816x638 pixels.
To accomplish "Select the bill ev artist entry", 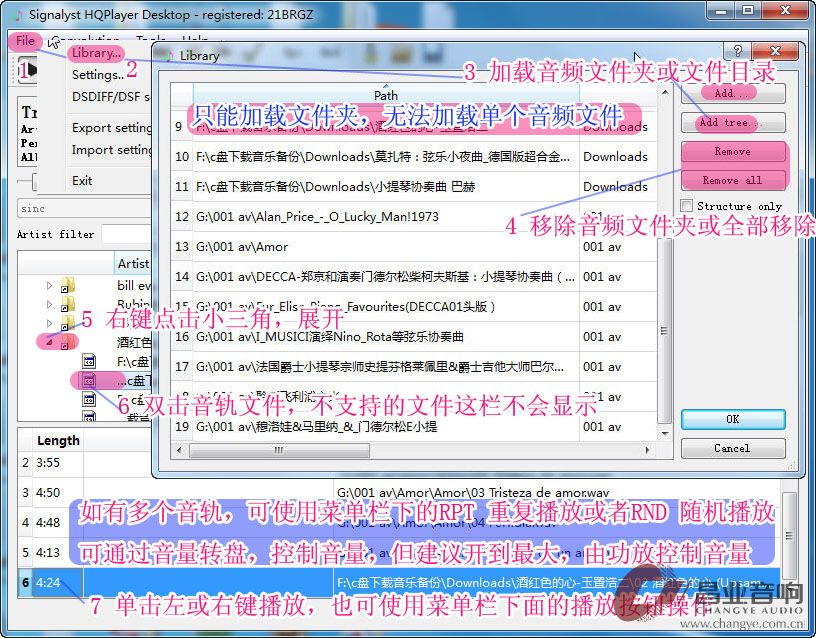I will [134, 285].
